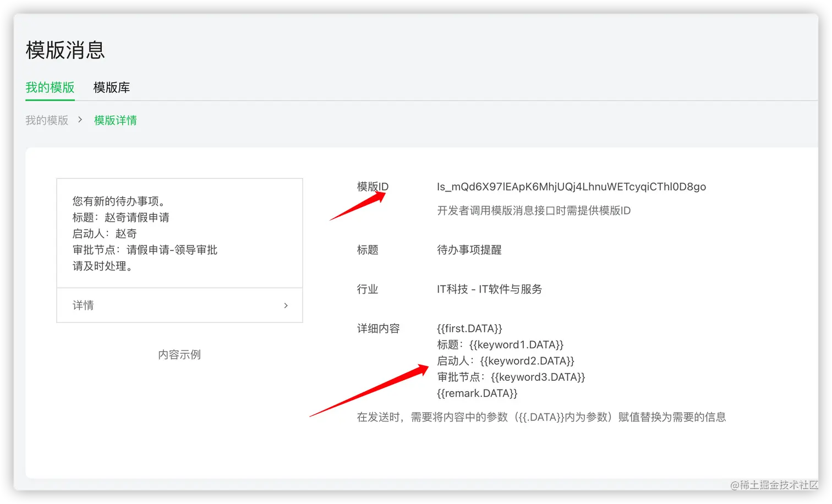Click the 在发送时 parameter replacement note
The width and height of the screenshot is (832, 504).
click(541, 417)
